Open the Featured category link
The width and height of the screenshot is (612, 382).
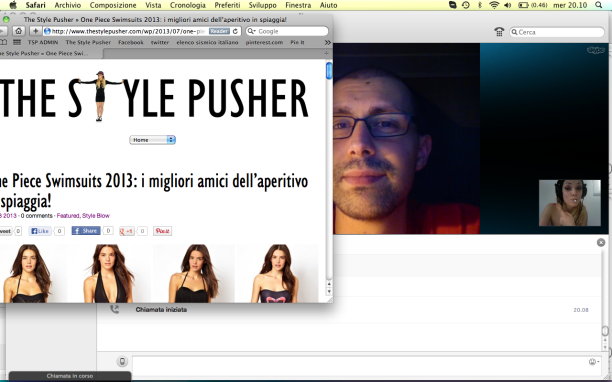pyautogui.click(x=68, y=215)
